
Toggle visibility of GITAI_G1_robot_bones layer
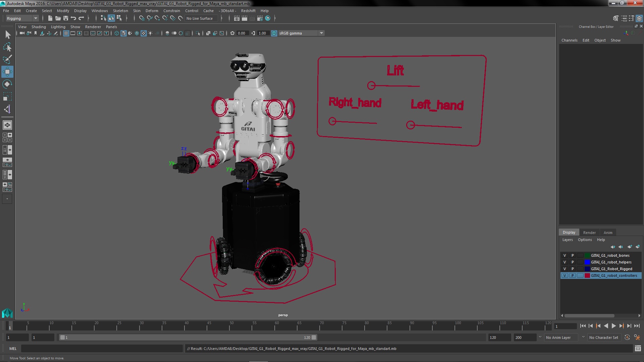click(565, 255)
